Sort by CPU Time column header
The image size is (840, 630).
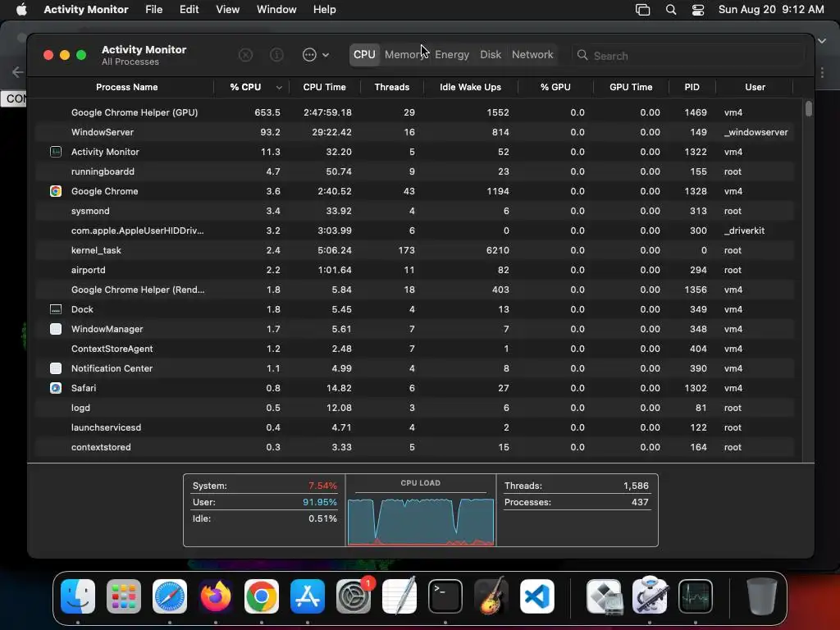(324, 87)
